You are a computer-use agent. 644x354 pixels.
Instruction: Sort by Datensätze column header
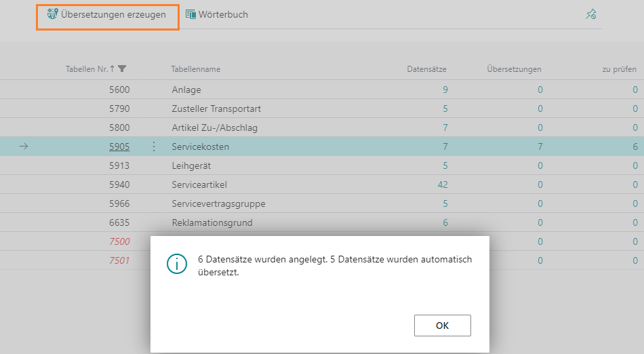426,69
